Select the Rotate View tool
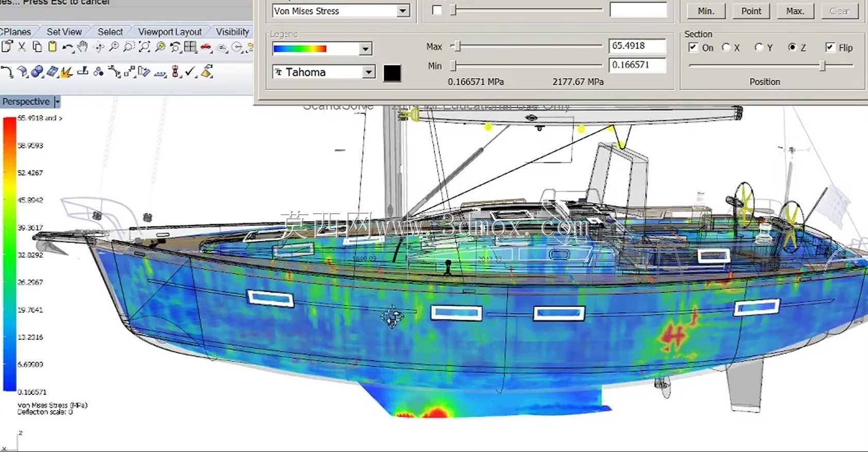 pyautogui.click(x=99, y=47)
